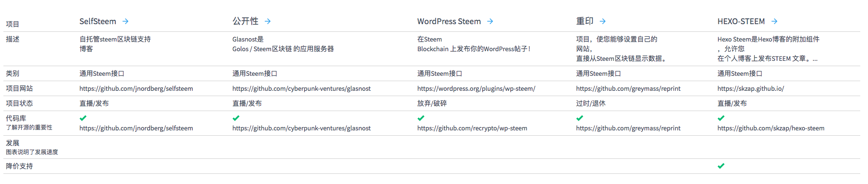Click the hexo-steem code repository green checkmark

(x=721, y=118)
